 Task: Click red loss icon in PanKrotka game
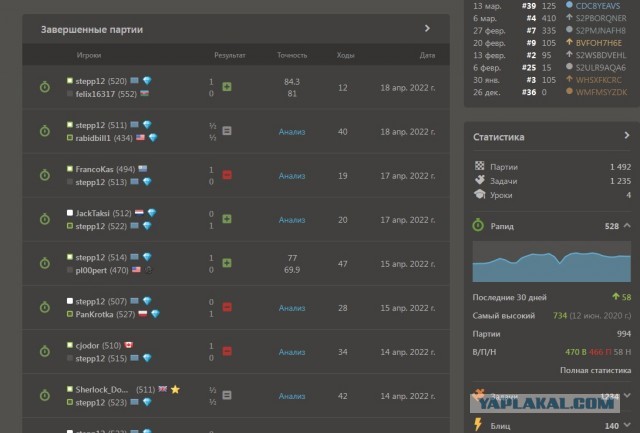(x=227, y=307)
